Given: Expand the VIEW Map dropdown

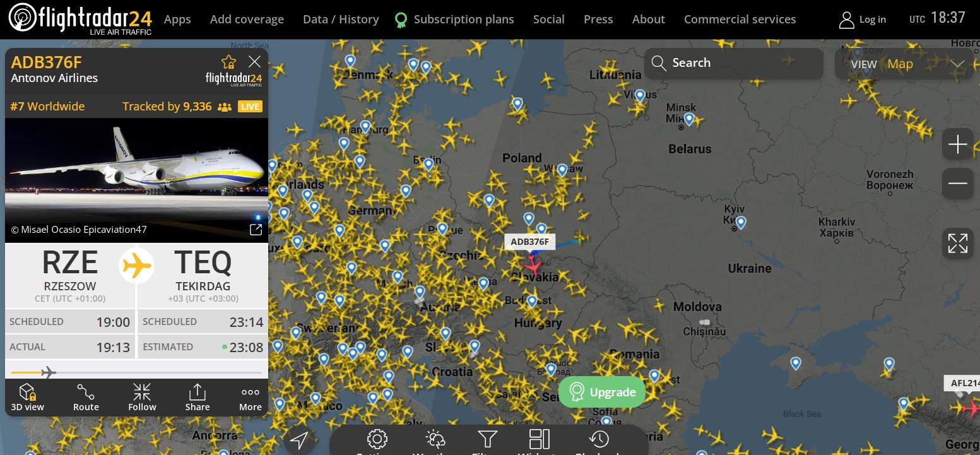Looking at the screenshot, I should point(906,64).
